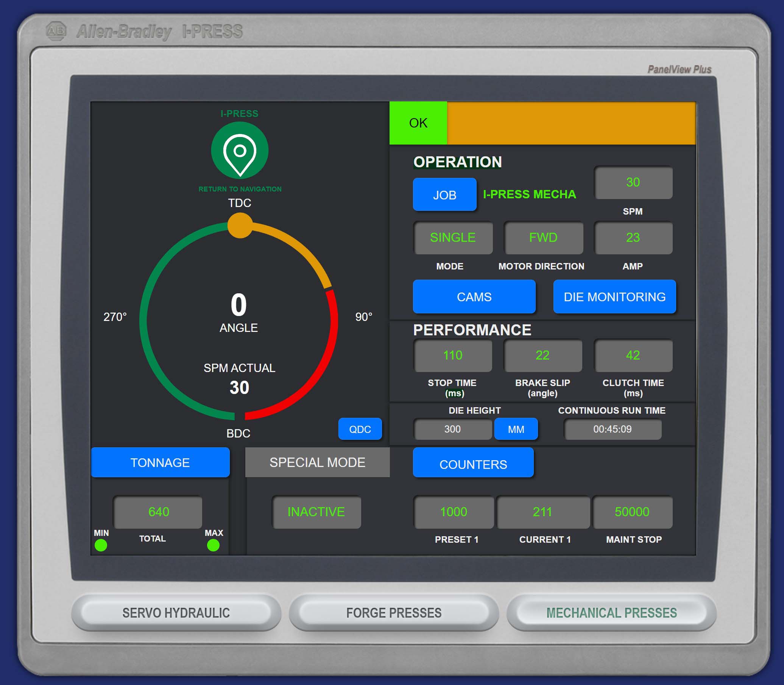Toggle die height units via MM button

tap(516, 429)
